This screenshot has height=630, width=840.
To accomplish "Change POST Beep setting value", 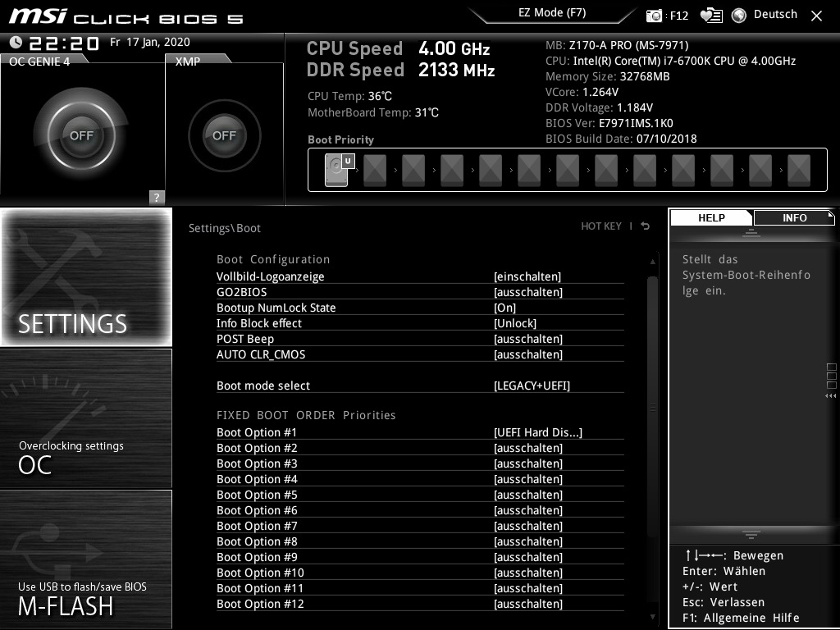I will pyautogui.click(x=528, y=339).
